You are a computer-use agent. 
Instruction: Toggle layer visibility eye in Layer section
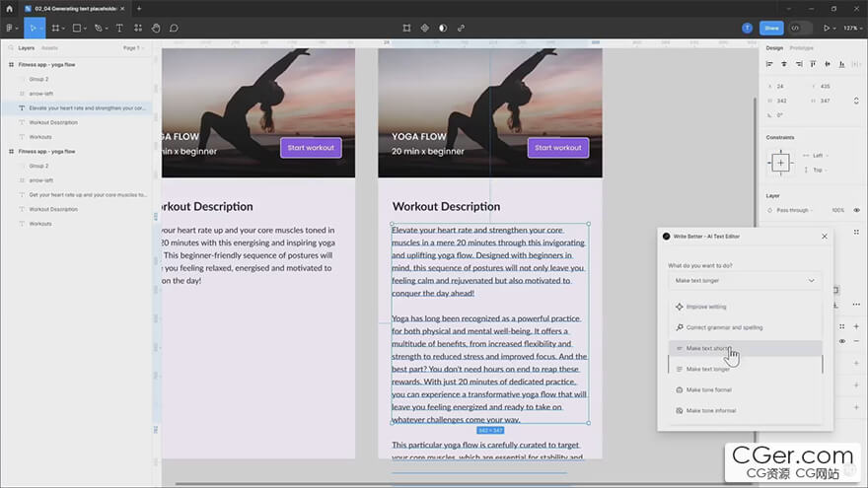pyautogui.click(x=856, y=210)
